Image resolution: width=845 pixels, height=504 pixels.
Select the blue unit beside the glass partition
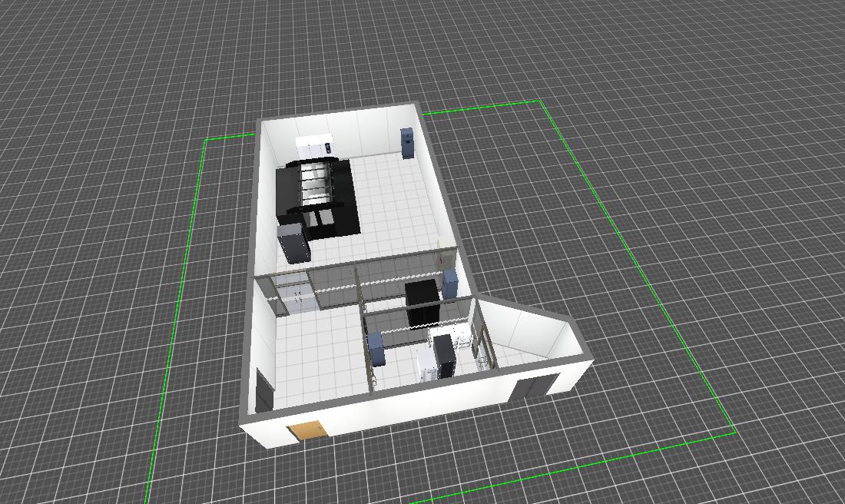point(450,283)
